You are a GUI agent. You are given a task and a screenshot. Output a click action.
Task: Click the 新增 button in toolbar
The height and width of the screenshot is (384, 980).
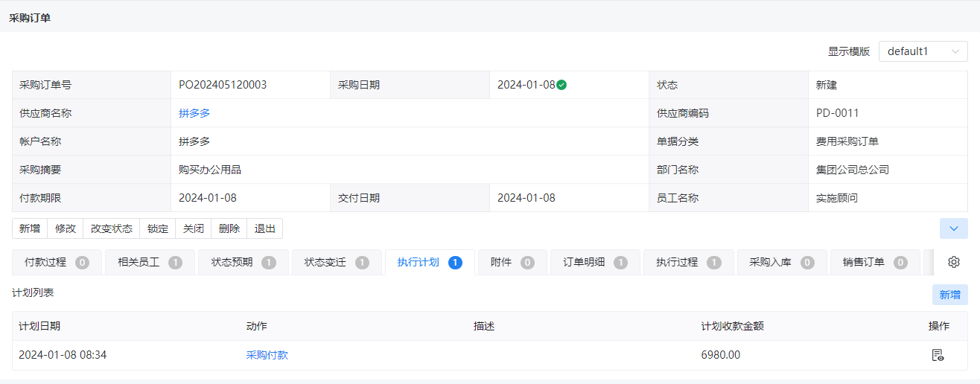coord(30,228)
